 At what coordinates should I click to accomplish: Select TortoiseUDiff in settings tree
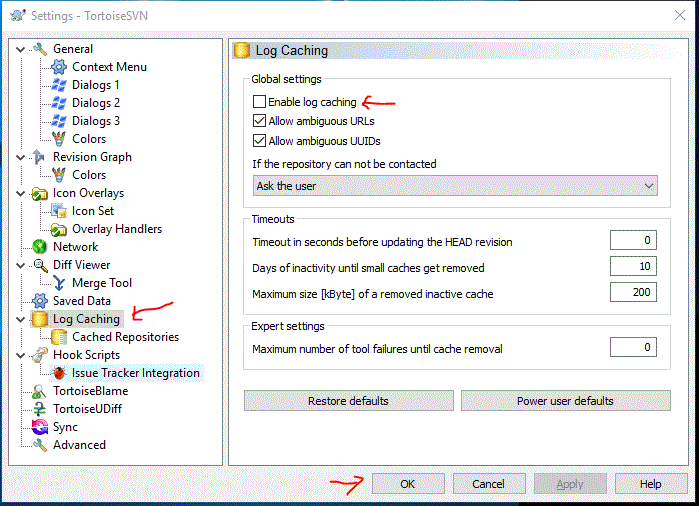87,409
